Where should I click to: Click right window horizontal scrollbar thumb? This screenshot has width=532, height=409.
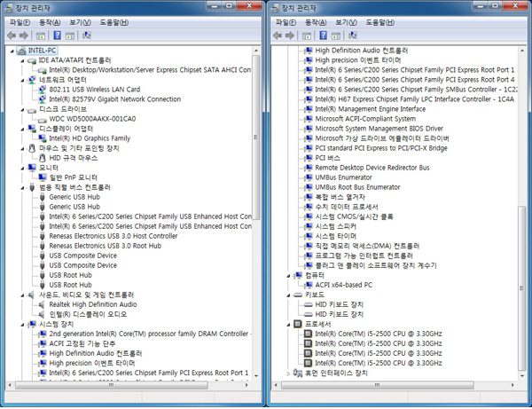(x=378, y=385)
